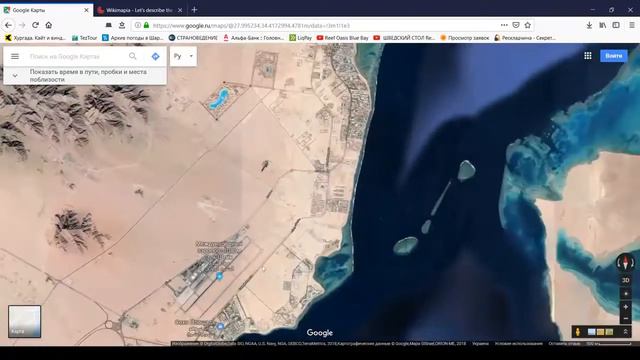Open page actions three-dots menu
This screenshot has width=640, height=360.
pos(504,25)
